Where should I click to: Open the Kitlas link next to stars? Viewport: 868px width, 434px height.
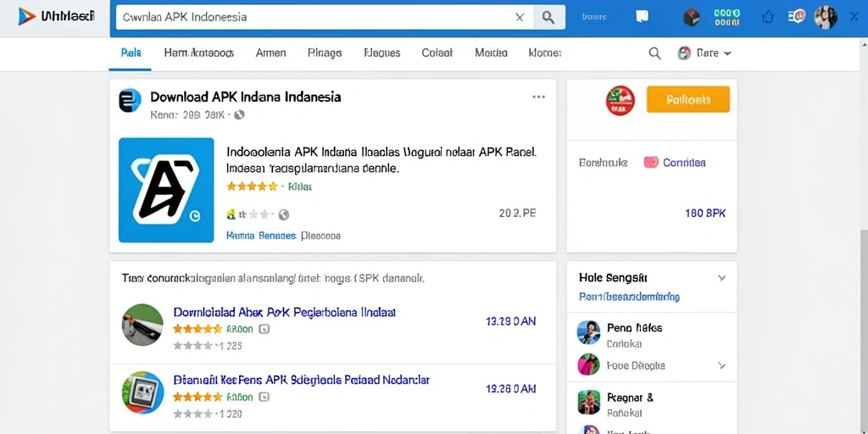tap(300, 186)
